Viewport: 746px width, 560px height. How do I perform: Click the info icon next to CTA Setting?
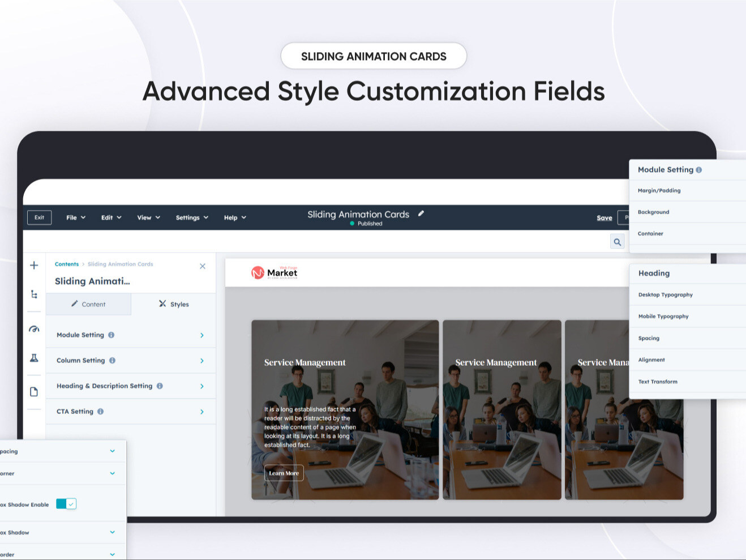click(100, 411)
